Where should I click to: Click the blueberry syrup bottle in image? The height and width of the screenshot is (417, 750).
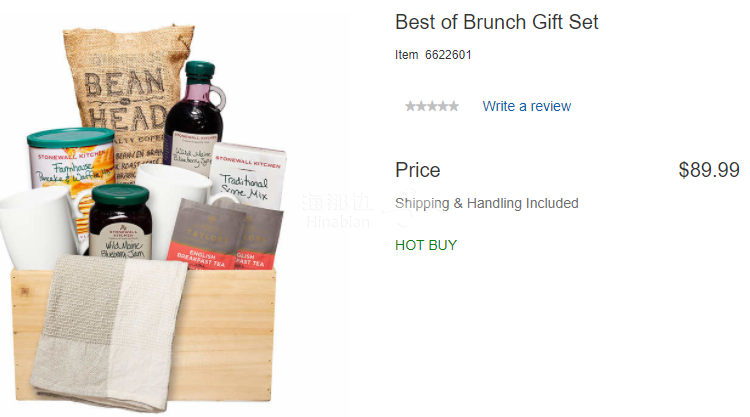pos(194,115)
